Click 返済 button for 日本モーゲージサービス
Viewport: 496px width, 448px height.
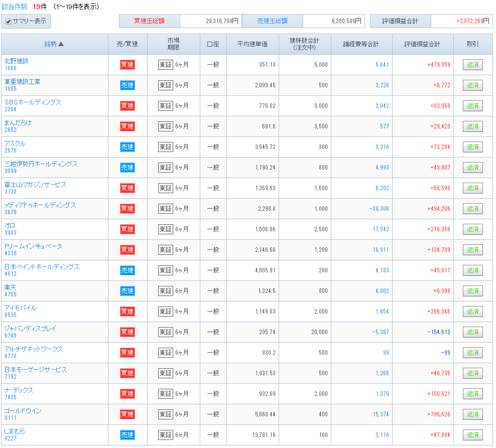472,373
